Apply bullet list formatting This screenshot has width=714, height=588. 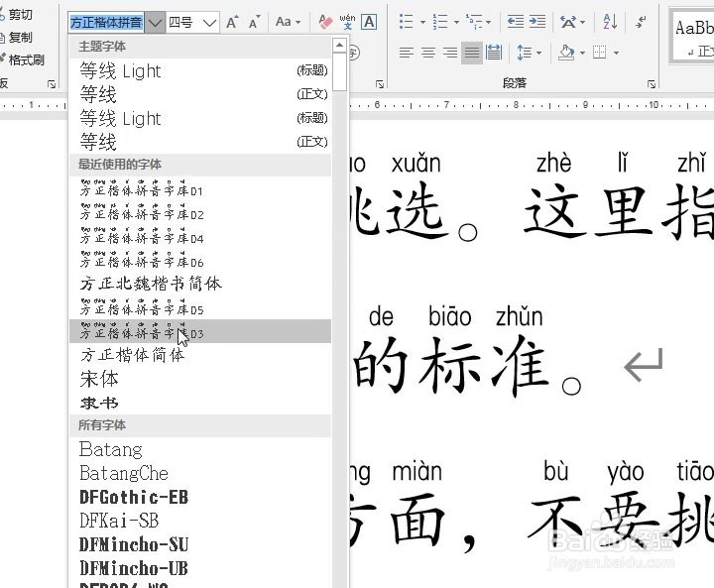click(406, 22)
